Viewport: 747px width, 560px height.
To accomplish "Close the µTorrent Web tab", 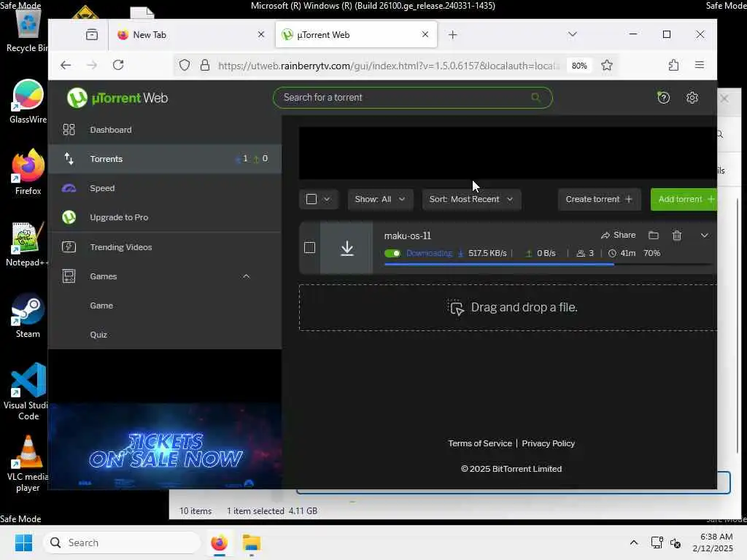I will (x=425, y=34).
